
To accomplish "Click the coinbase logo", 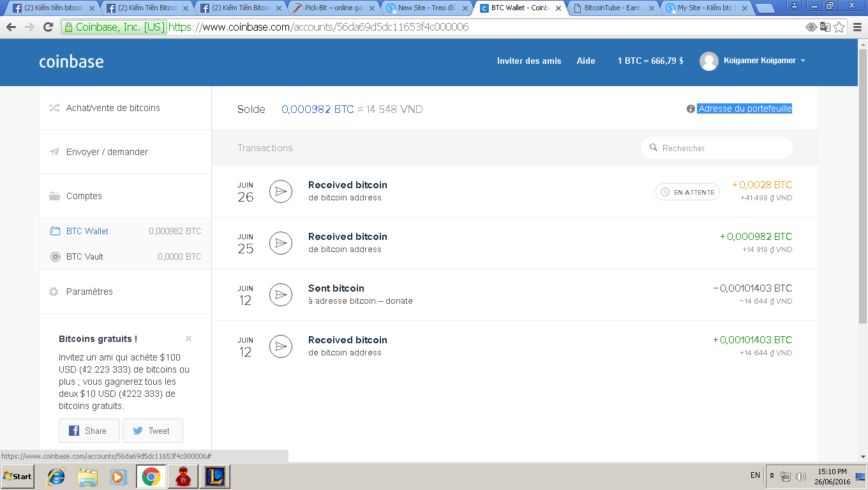I will (71, 62).
